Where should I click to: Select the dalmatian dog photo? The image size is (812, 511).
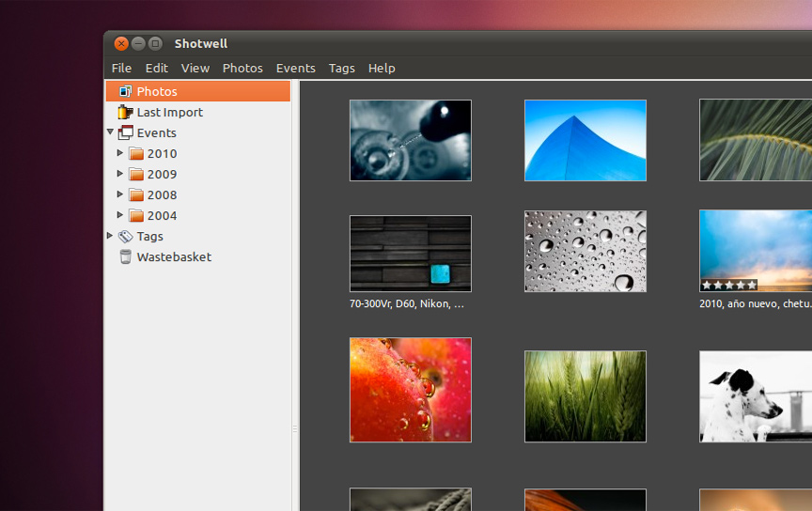[x=756, y=396]
